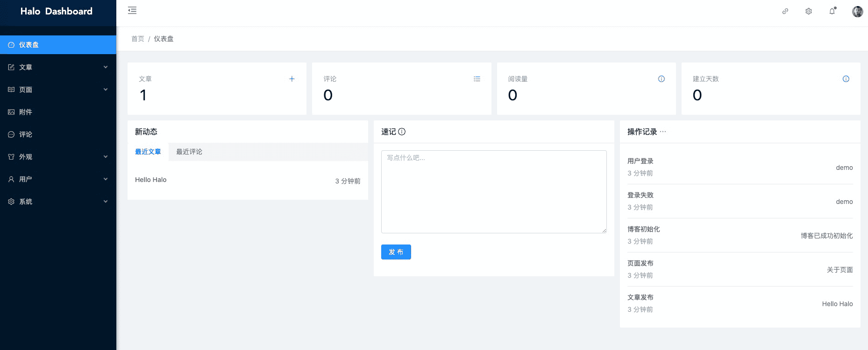The width and height of the screenshot is (868, 350).
Task: Select the 仪表盘 dashboard menu item
Action: pos(58,45)
